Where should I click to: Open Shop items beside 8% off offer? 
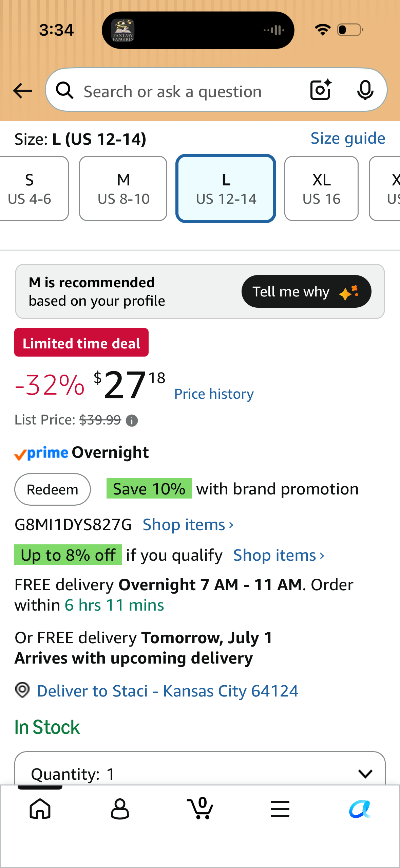point(279,555)
